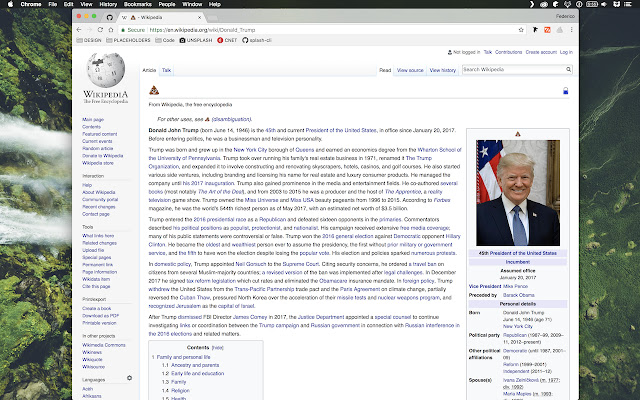Screen dimensions: 640x400
Task: Click the New York City link in intro
Action: [x=250, y=150]
